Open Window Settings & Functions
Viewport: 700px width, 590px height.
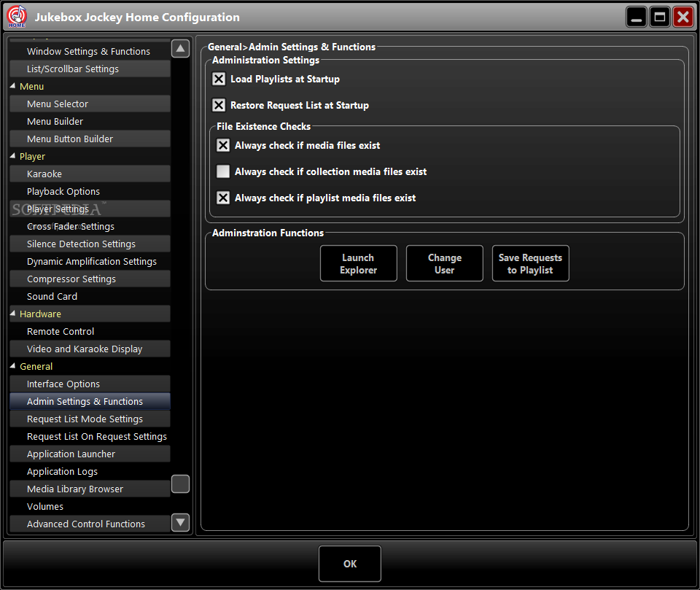90,51
